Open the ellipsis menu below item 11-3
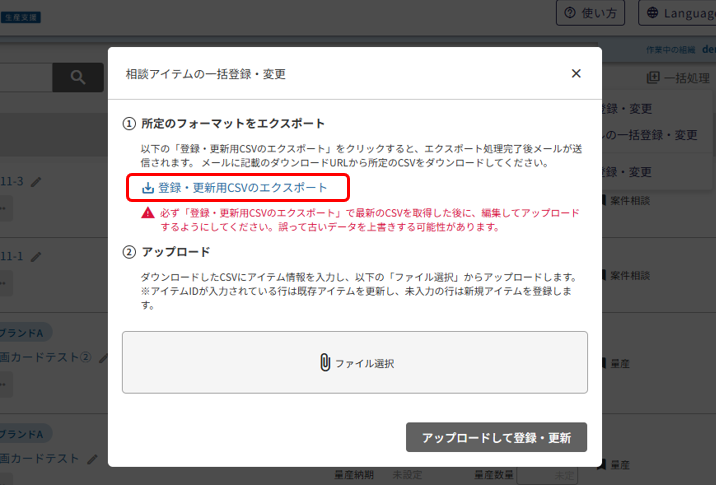716x485 pixels. pyautogui.click(x=5, y=209)
